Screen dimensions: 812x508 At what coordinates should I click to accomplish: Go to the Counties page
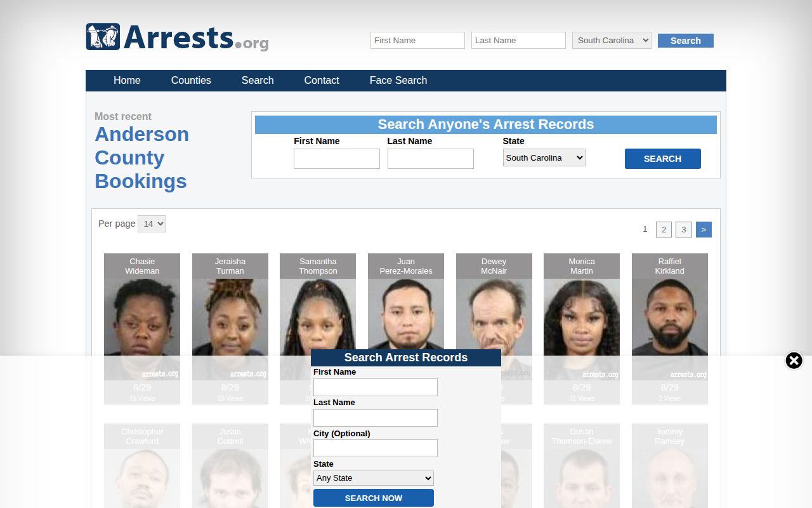tap(191, 81)
